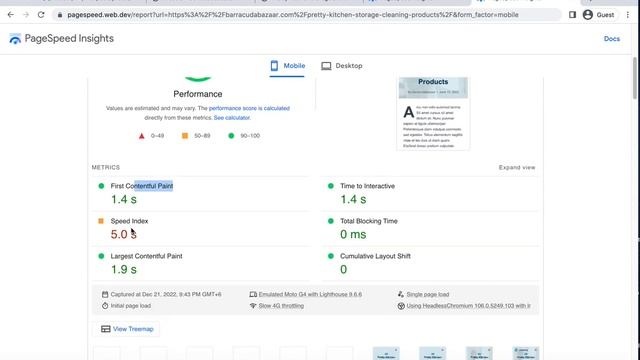Viewport: 640px width, 360px height.
Task: Click mobile phone icon in tab
Action: pos(274,66)
